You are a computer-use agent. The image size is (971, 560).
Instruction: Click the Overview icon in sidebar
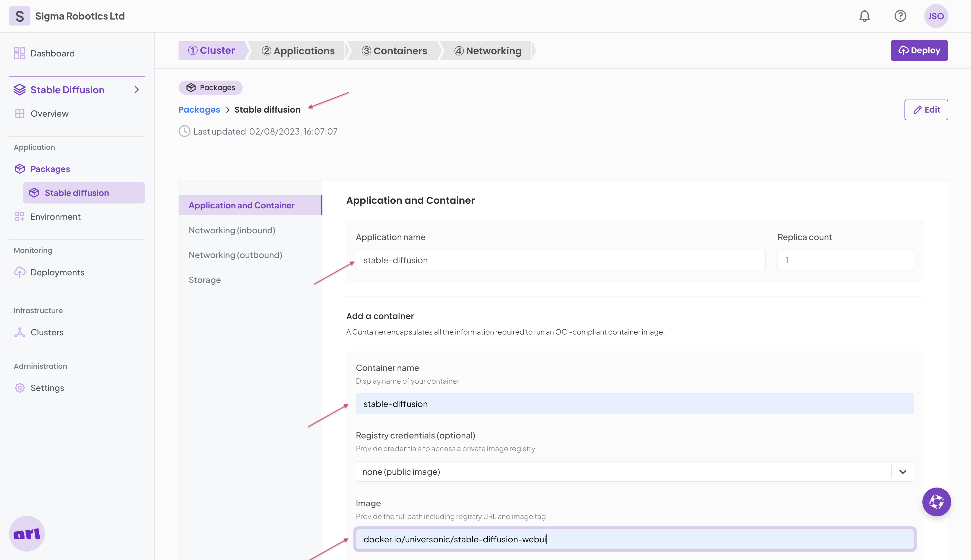[x=20, y=113]
